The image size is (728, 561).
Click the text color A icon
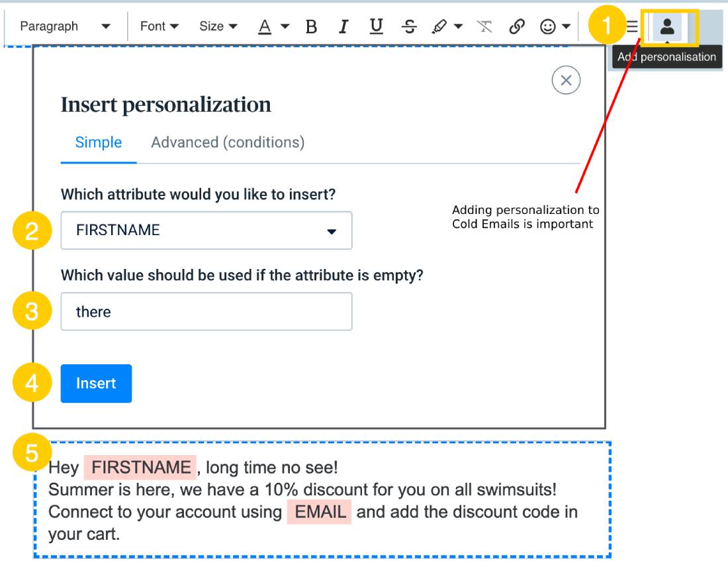[x=265, y=26]
